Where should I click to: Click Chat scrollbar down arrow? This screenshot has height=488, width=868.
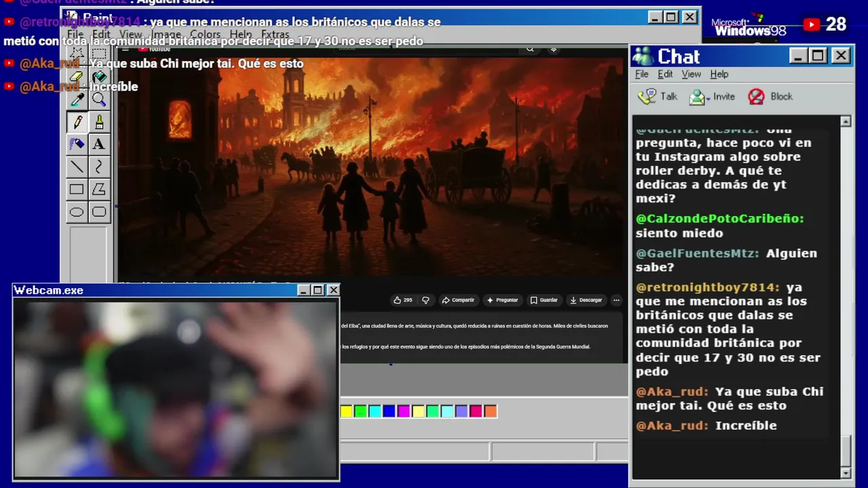point(846,472)
